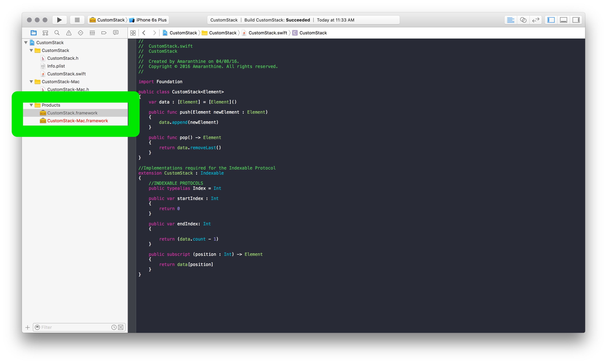
Task: Open the Report navigator speech-bubble icon
Action: click(116, 33)
